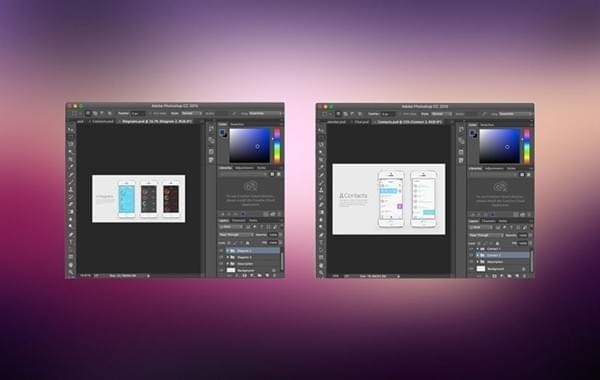Hide the Diagram 1 layer group

point(222,251)
